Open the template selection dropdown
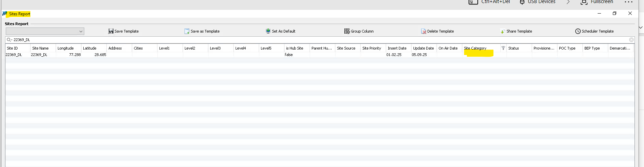Viewport: 644px width, 167px height. (81, 32)
